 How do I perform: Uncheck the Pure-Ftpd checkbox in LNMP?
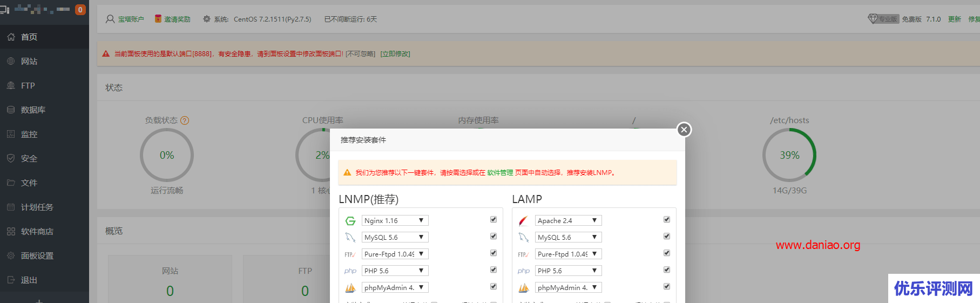494,253
